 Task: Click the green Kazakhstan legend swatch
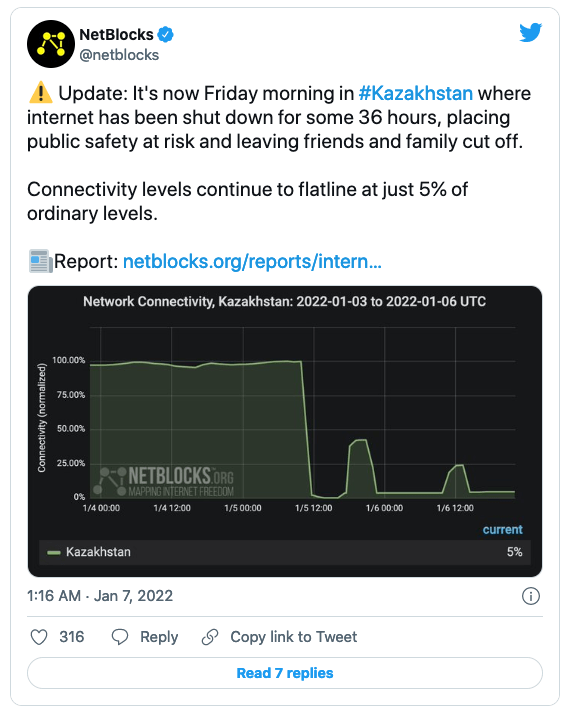tap(54, 553)
